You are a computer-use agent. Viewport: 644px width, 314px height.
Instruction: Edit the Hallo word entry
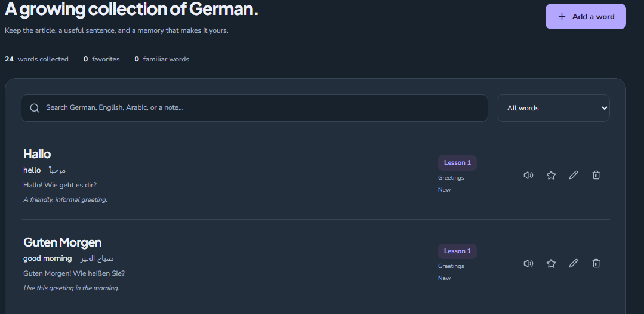[574, 175]
